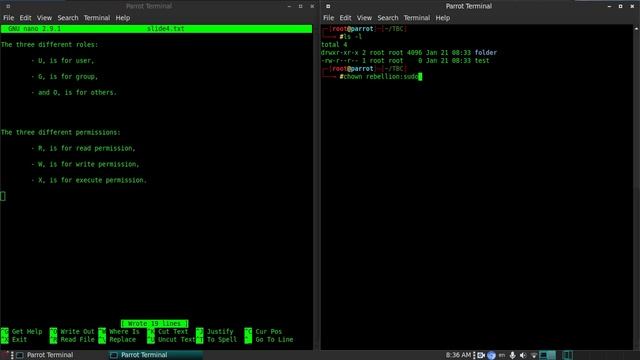Screen dimensions: 640x360
Task: Open the screen recorder camera tray icon
Action: [481, 356]
